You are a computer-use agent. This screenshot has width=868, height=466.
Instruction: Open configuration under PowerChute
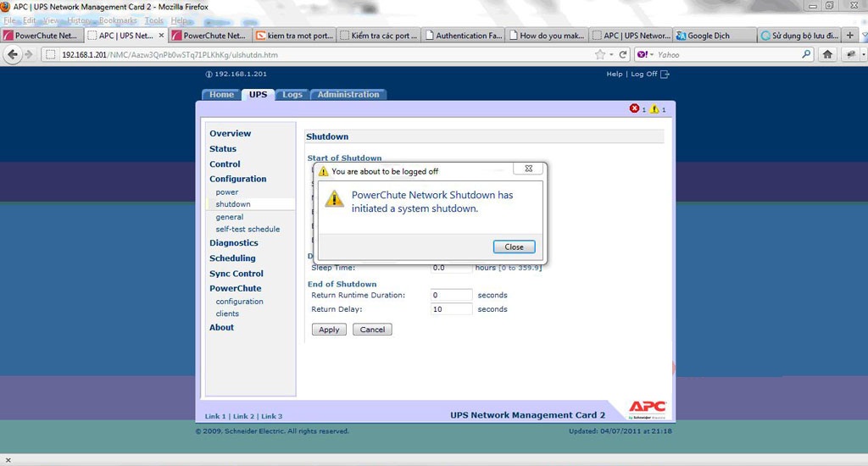coord(239,302)
